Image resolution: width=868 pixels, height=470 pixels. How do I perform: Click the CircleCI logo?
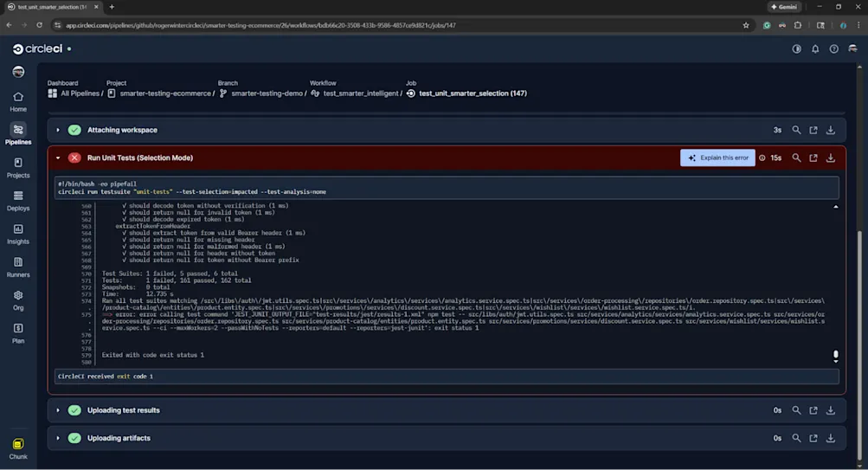point(37,48)
